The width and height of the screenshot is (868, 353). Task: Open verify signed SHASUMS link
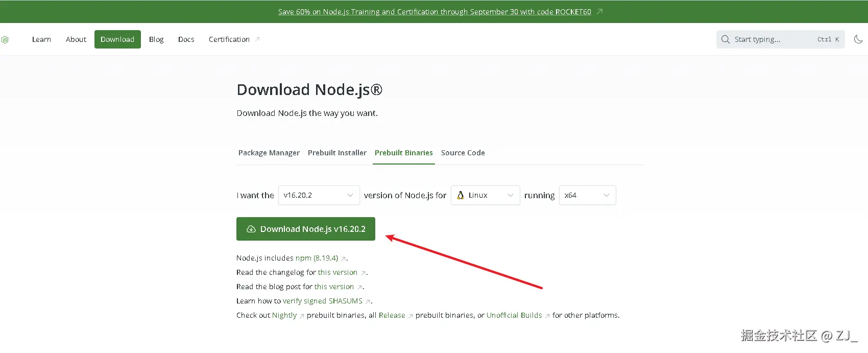click(x=323, y=301)
